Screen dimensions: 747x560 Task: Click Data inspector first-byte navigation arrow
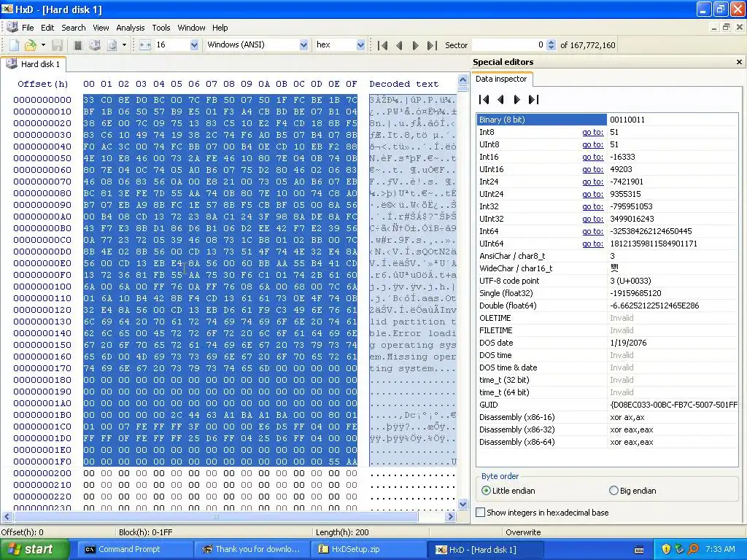click(484, 99)
